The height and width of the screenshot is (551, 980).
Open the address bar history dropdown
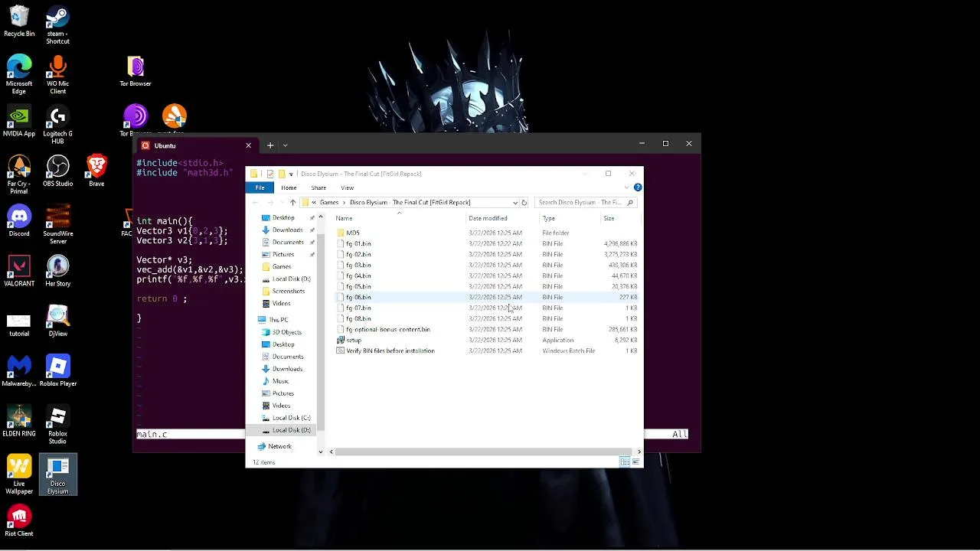tap(514, 203)
